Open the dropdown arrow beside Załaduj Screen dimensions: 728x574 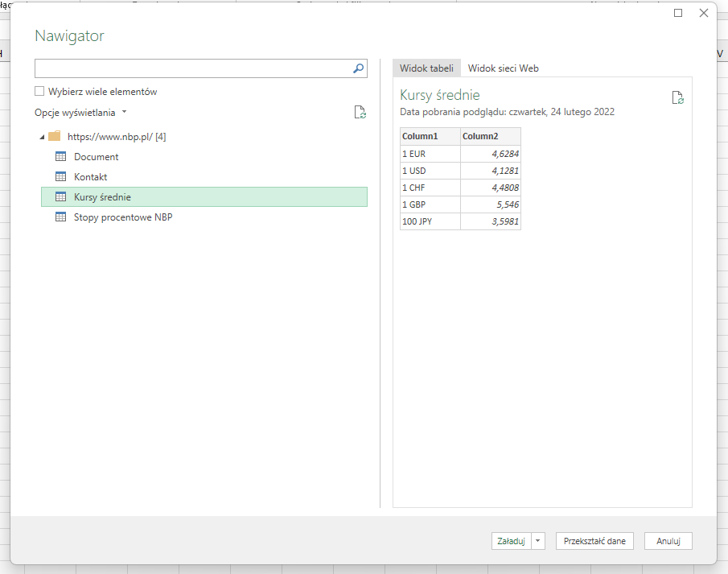[537, 540]
